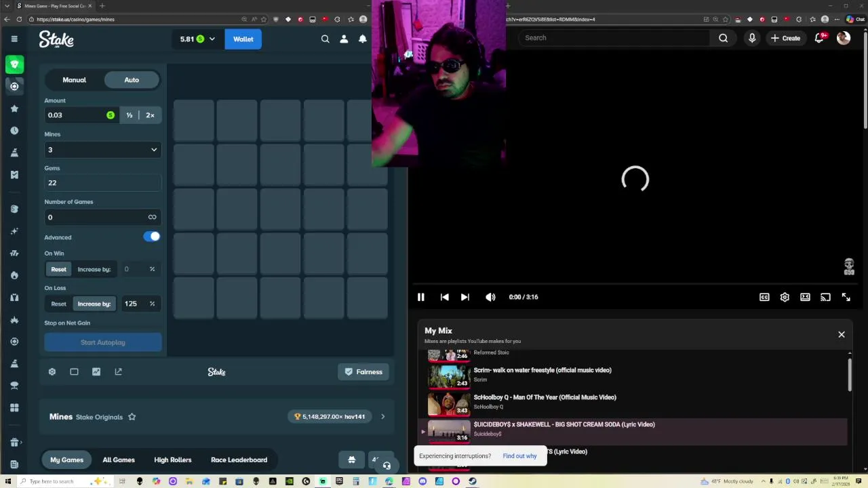Click infinity icon in Number of Games
This screenshot has width=868, height=488.
(x=152, y=217)
